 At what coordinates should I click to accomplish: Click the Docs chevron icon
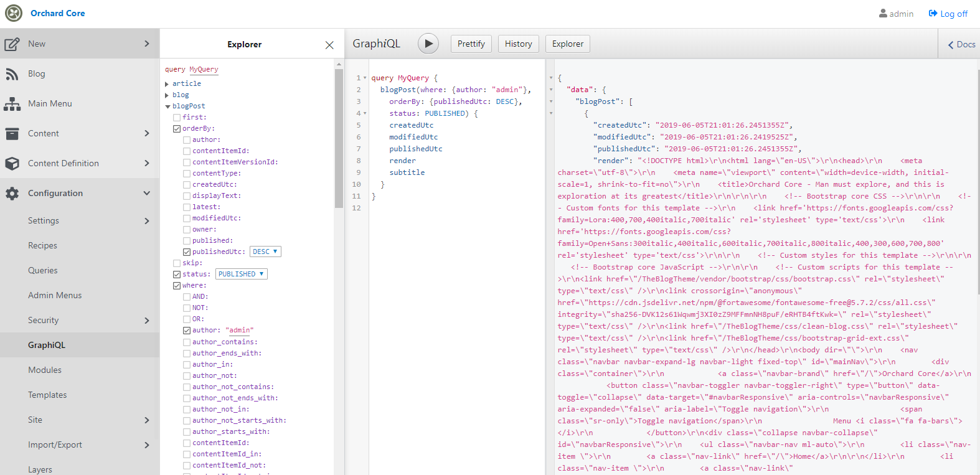tap(951, 45)
